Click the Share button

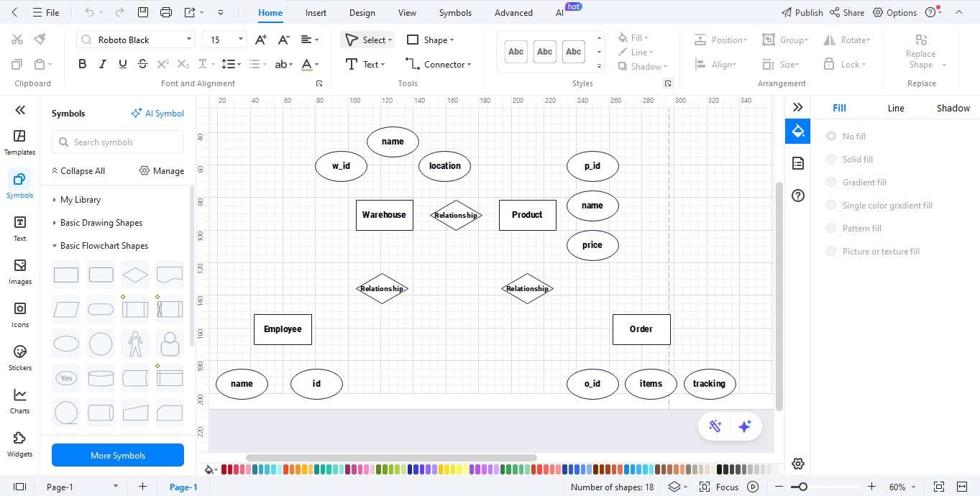(x=847, y=12)
